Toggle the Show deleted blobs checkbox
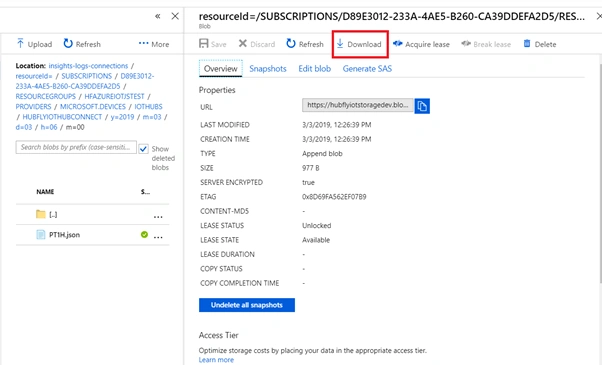Image resolution: width=602 pixels, height=365 pixels. [x=143, y=149]
